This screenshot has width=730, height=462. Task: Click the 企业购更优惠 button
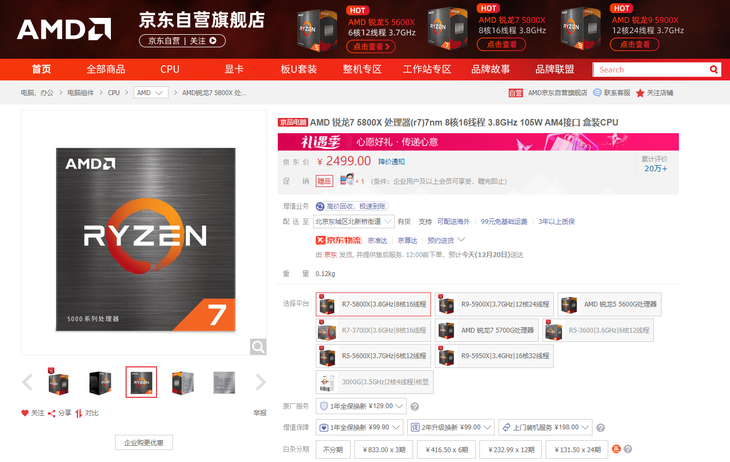(144, 443)
